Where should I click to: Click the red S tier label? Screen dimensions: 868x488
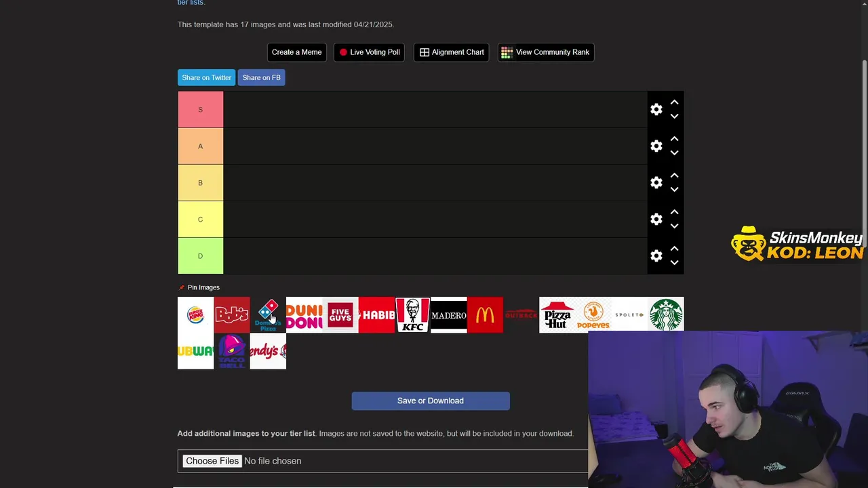click(200, 110)
